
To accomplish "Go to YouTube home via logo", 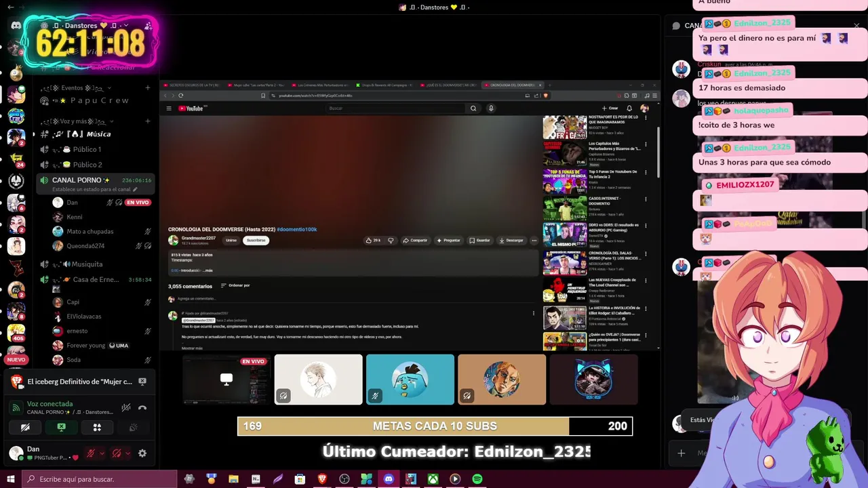I will pyautogui.click(x=192, y=108).
